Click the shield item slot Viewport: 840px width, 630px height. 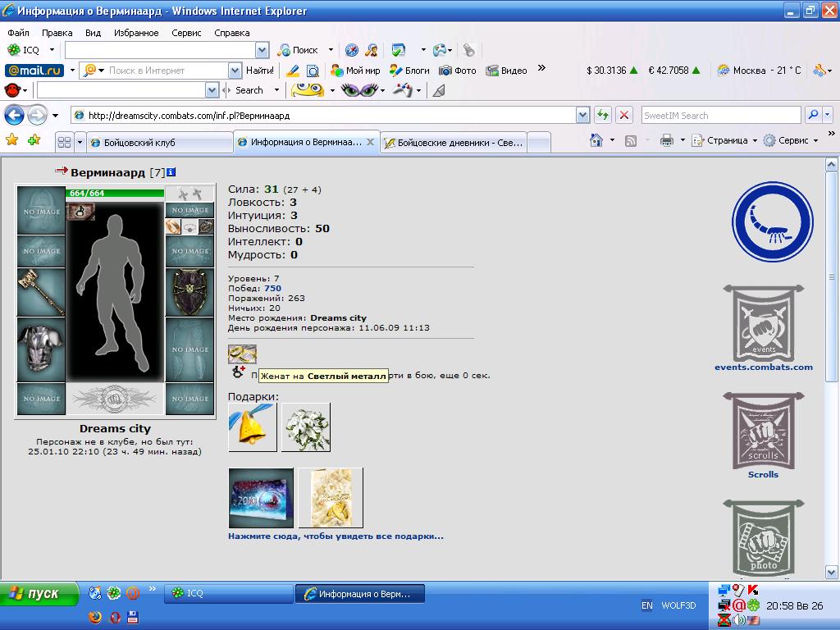tap(189, 292)
